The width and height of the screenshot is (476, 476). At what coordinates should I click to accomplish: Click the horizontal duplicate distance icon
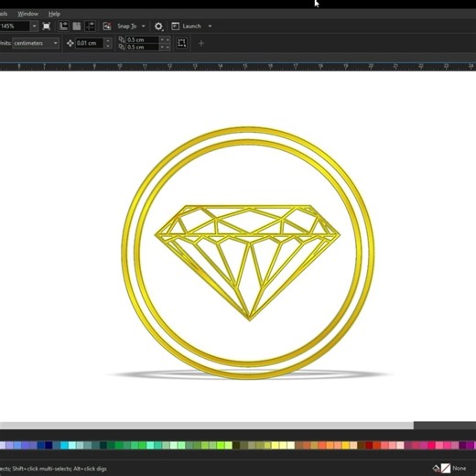(122, 39)
